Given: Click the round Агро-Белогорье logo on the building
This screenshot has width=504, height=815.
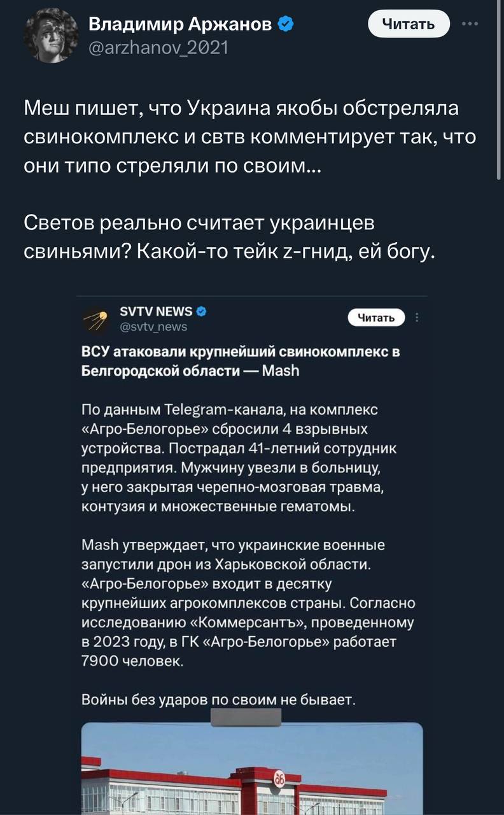Looking at the screenshot, I should [x=279, y=779].
